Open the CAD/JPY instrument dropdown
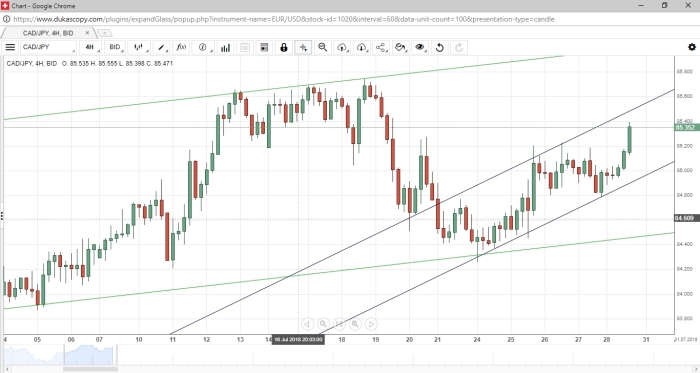This screenshot has height=373, width=700. (x=48, y=47)
